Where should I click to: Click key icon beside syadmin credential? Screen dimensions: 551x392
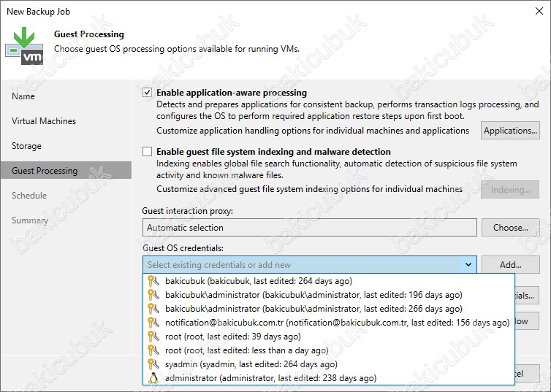pos(153,364)
